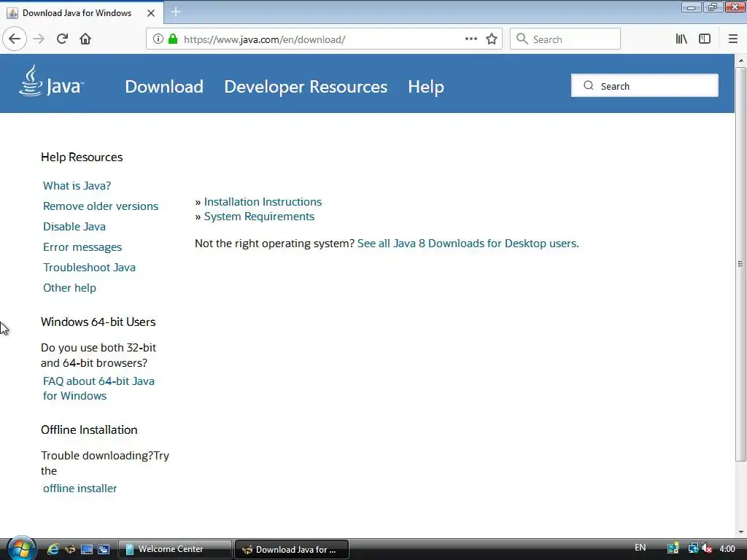
Task: Open Remove older versions link
Action: [101, 206]
